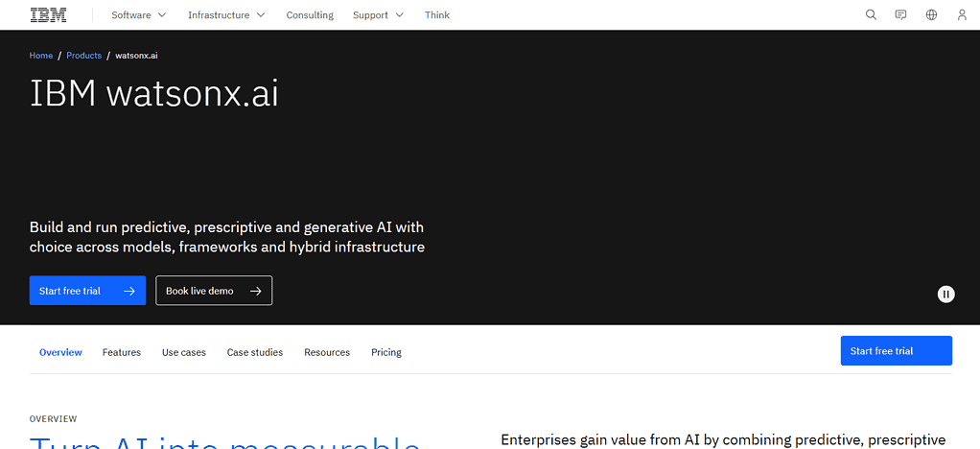Image resolution: width=980 pixels, height=449 pixels.
Task: Expand the Infrastructure menu
Action: pyautogui.click(x=226, y=15)
